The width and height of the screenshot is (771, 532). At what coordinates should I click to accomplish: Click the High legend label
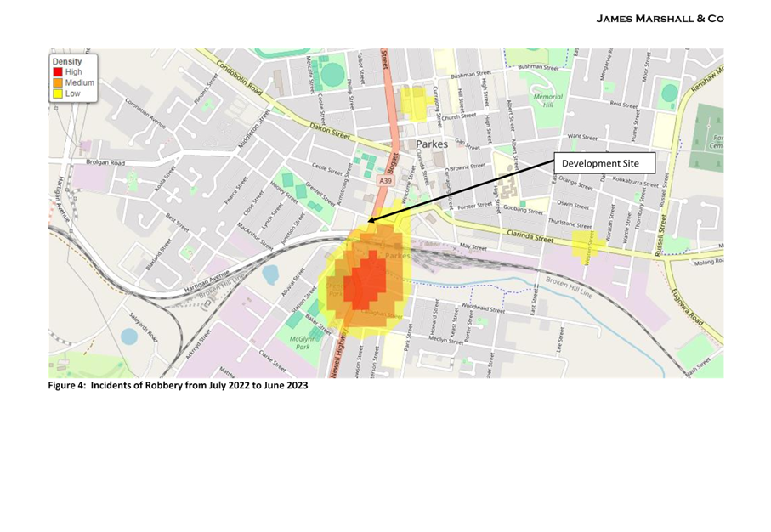point(74,71)
